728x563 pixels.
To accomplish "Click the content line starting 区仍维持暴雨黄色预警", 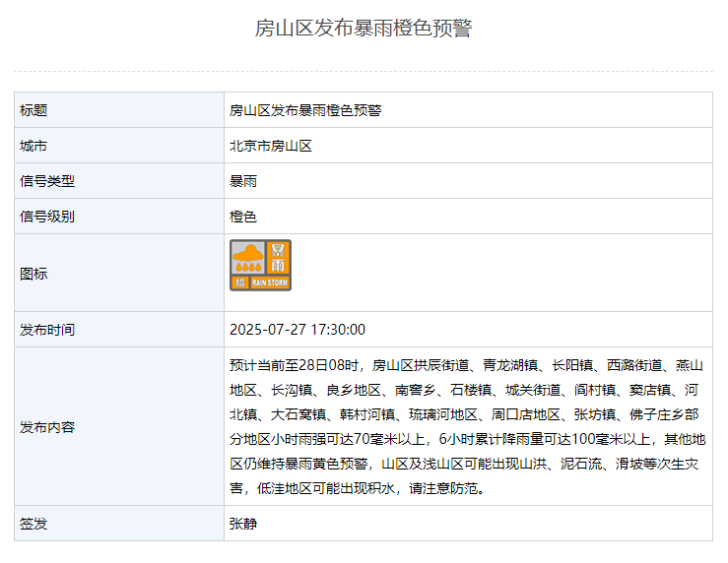I will (x=464, y=464).
